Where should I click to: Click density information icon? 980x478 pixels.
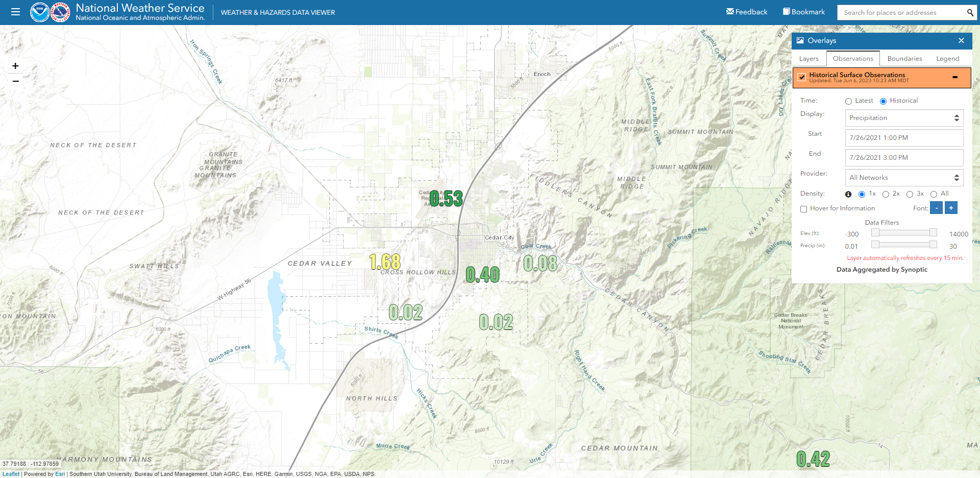tap(848, 194)
